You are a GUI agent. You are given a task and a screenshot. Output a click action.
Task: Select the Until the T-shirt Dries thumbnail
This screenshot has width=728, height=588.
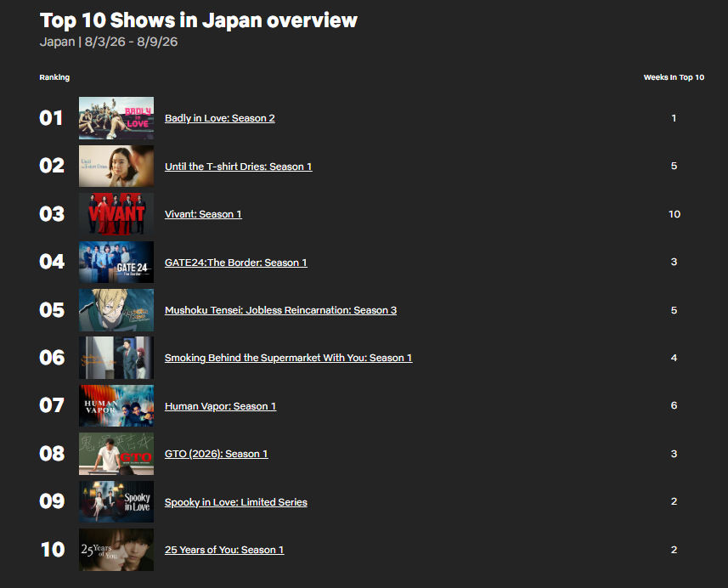coord(116,166)
